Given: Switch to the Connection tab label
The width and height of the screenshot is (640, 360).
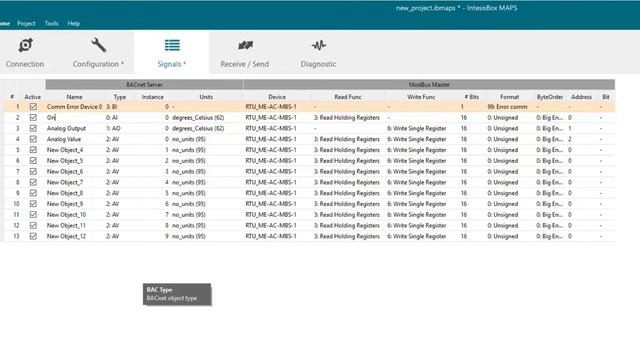Looking at the screenshot, I should (x=25, y=64).
